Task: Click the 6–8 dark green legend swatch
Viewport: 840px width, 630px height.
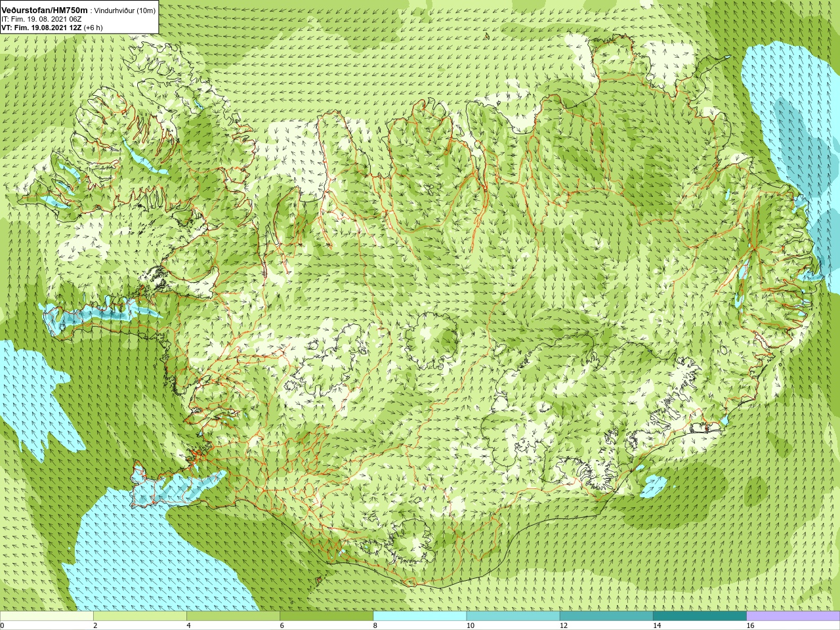Action: (x=326, y=616)
